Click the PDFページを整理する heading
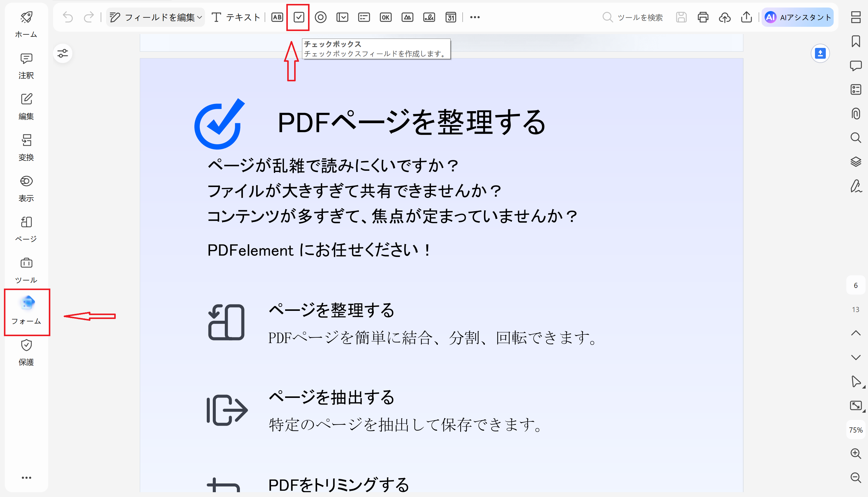This screenshot has height=497, width=868. tap(411, 122)
